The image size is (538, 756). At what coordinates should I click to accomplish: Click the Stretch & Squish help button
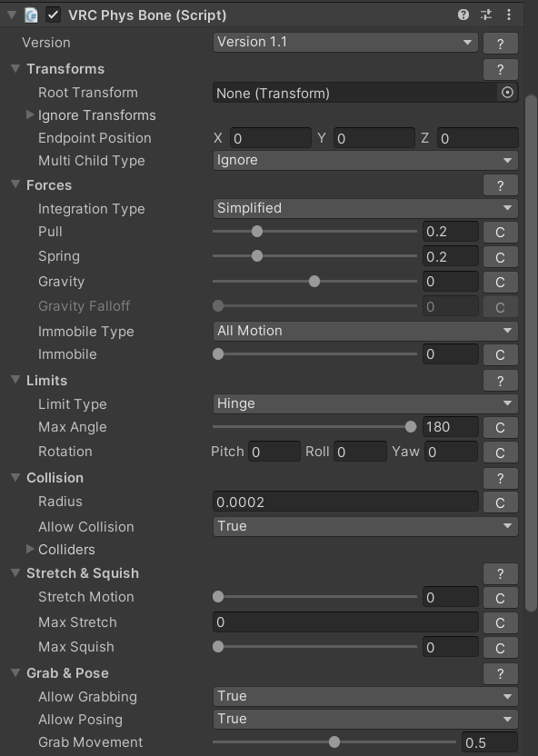[x=501, y=573]
